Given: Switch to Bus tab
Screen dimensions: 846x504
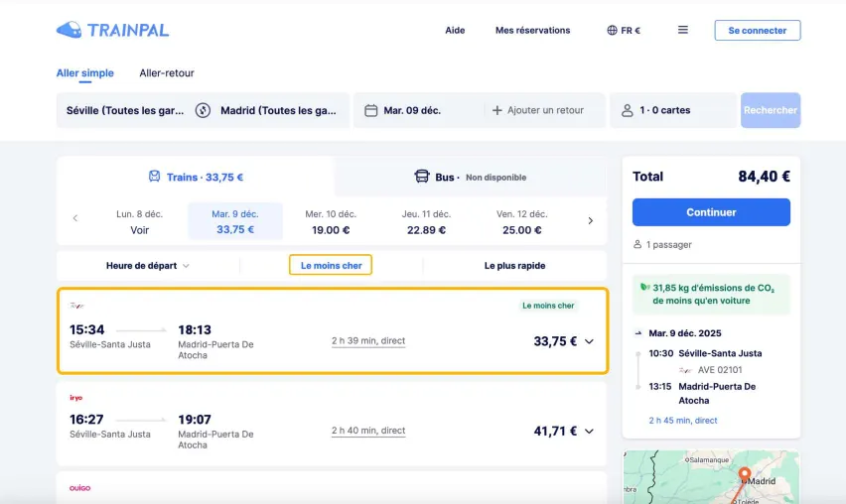Looking at the screenshot, I should point(471,177).
